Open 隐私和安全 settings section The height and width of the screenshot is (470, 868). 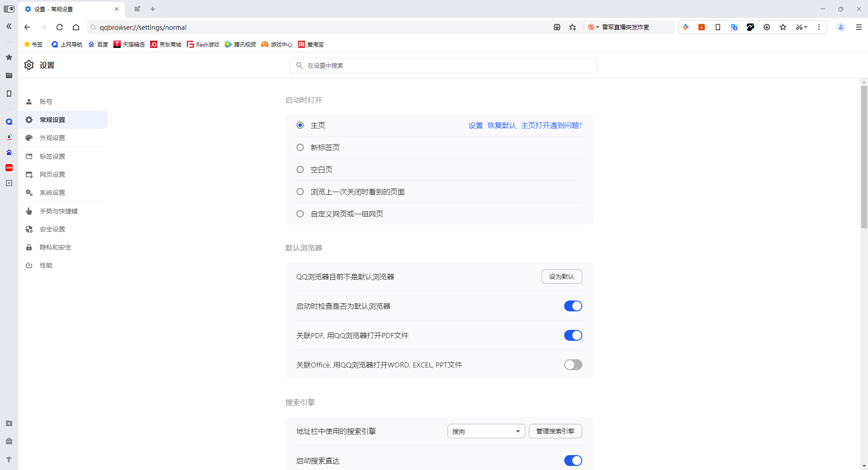[x=63, y=247]
